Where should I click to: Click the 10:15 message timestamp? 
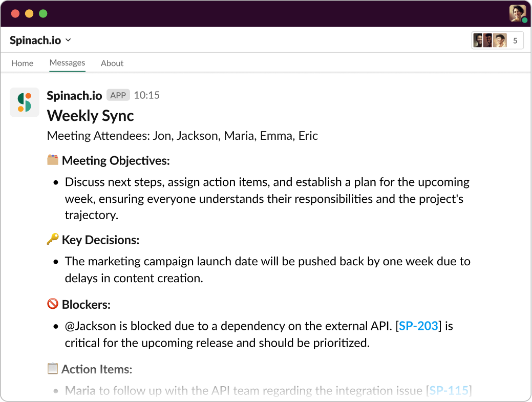147,95
